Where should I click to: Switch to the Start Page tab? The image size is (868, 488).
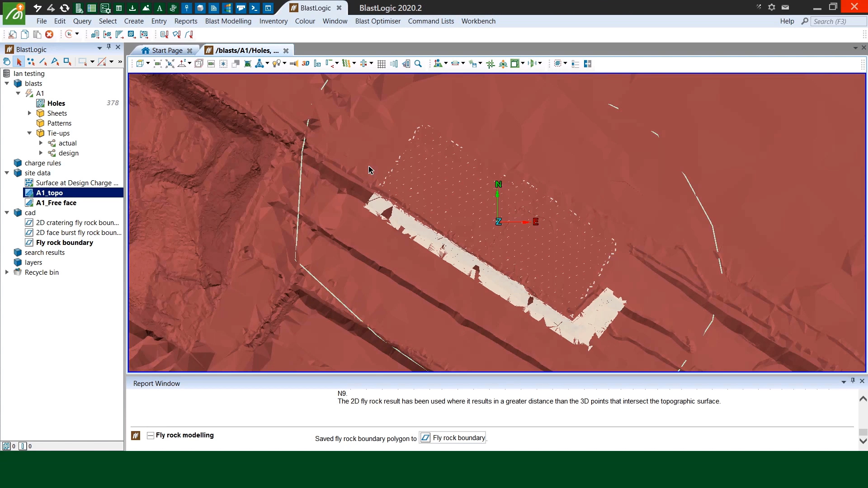point(167,51)
